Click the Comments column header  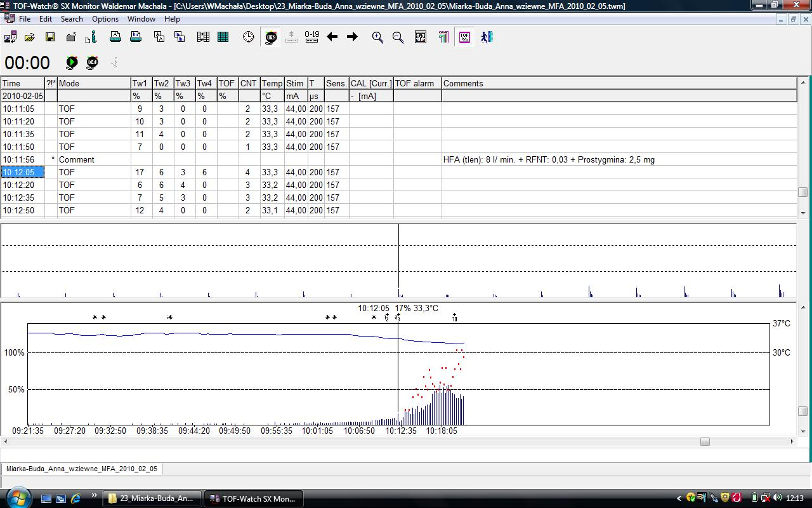[619, 83]
